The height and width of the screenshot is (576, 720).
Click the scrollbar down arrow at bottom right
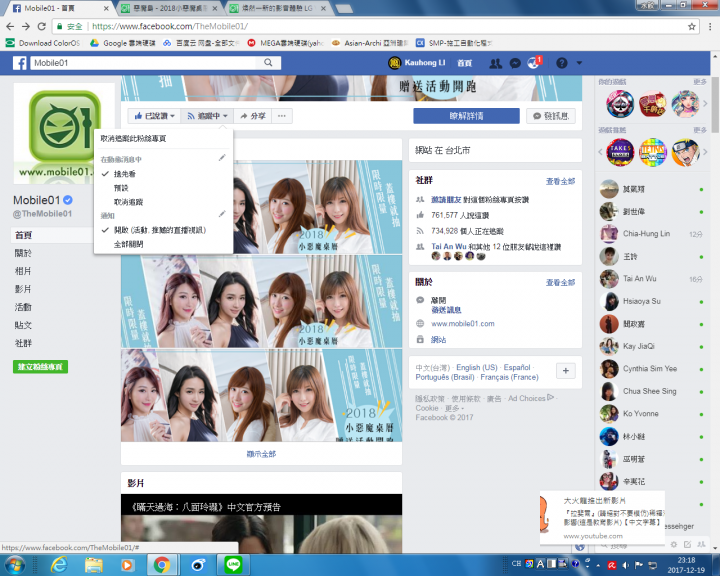pyautogui.click(x=715, y=548)
